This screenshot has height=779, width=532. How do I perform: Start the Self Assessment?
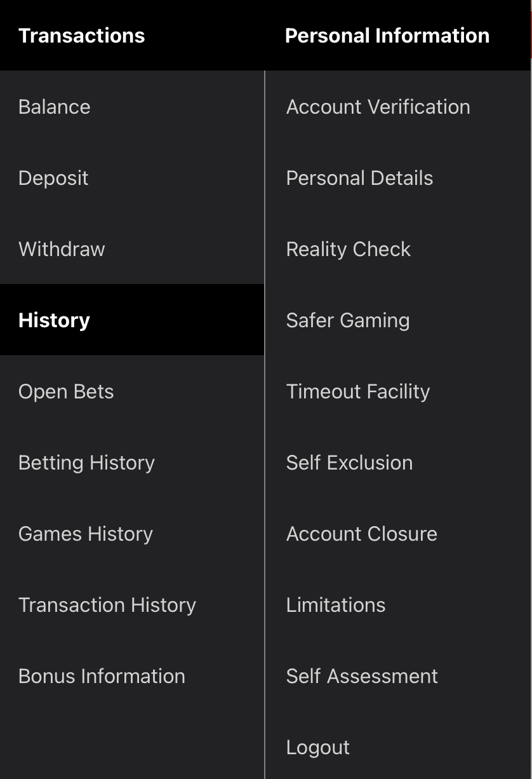399,676
